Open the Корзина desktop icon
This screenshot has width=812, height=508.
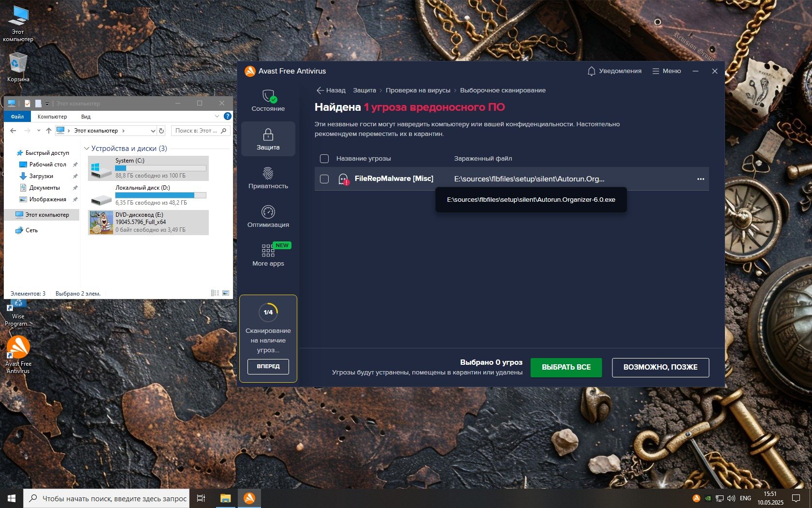click(18, 67)
